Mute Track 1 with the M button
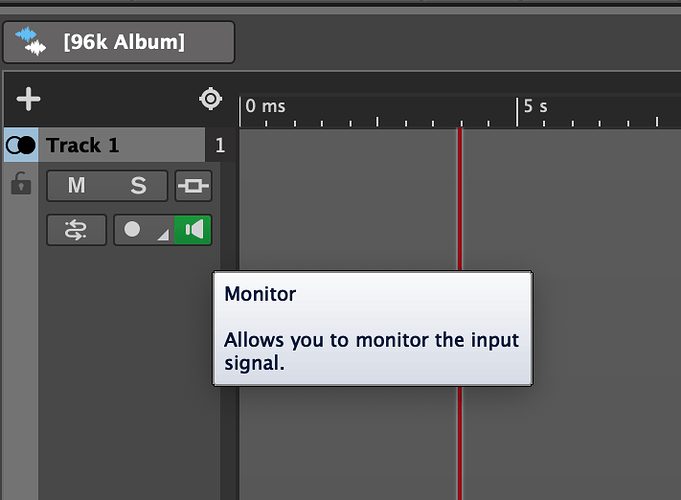Viewport: 681px width, 500px height. coord(77,186)
